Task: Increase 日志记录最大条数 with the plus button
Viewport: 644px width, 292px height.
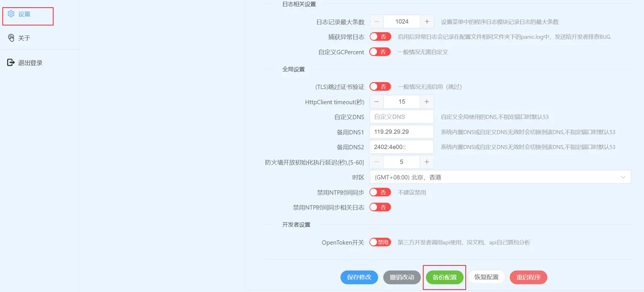Action: pyautogui.click(x=427, y=21)
